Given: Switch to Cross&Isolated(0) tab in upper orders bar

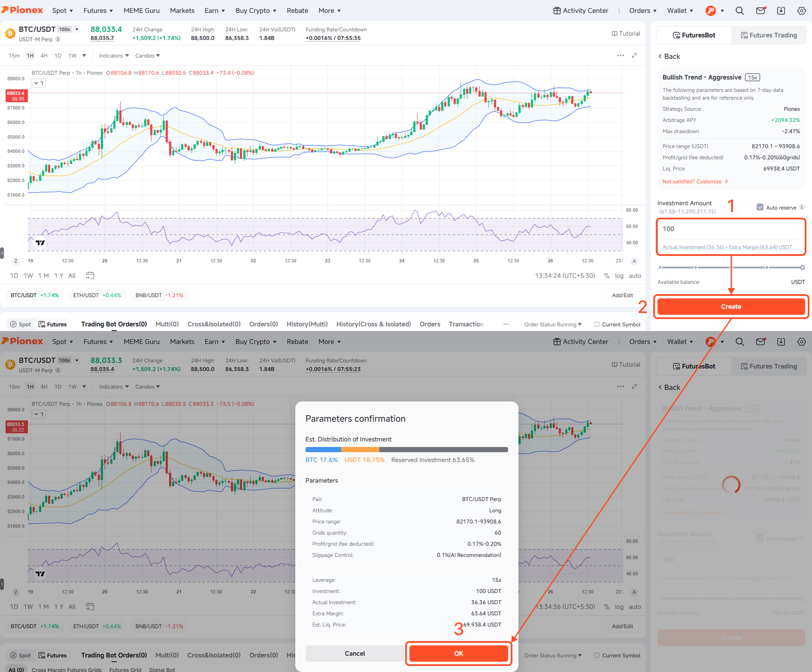Looking at the screenshot, I should point(214,324).
